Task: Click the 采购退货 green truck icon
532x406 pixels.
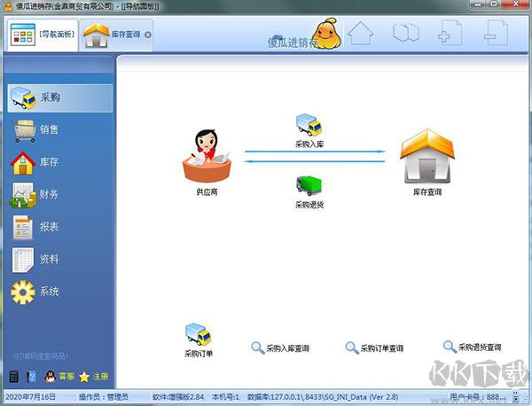Action: pyautogui.click(x=308, y=184)
